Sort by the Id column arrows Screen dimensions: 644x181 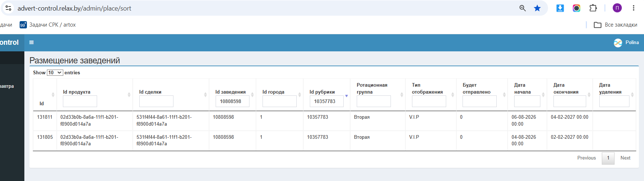click(x=53, y=95)
